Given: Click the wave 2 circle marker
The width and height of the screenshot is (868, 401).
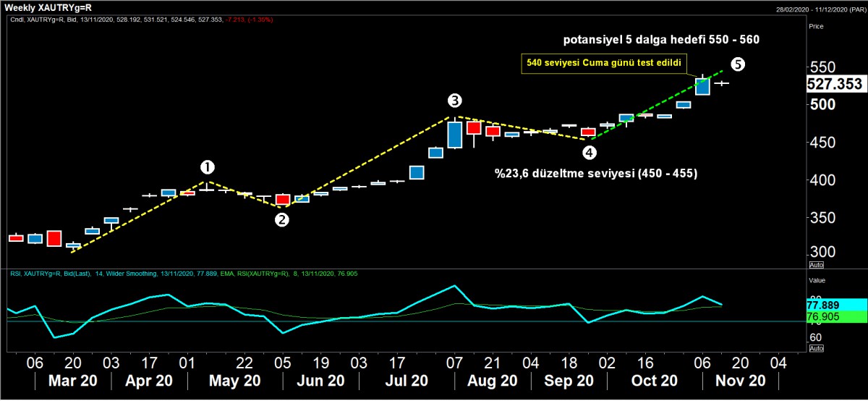Looking at the screenshot, I should tap(282, 220).
